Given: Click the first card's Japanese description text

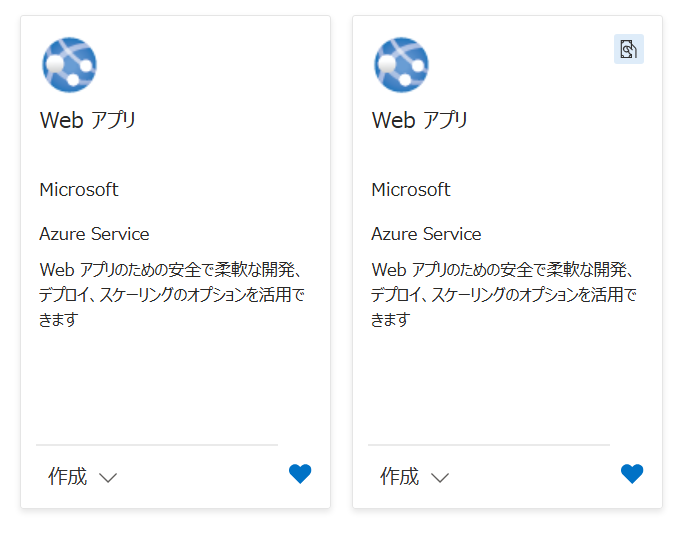Looking at the screenshot, I should pos(172,295).
